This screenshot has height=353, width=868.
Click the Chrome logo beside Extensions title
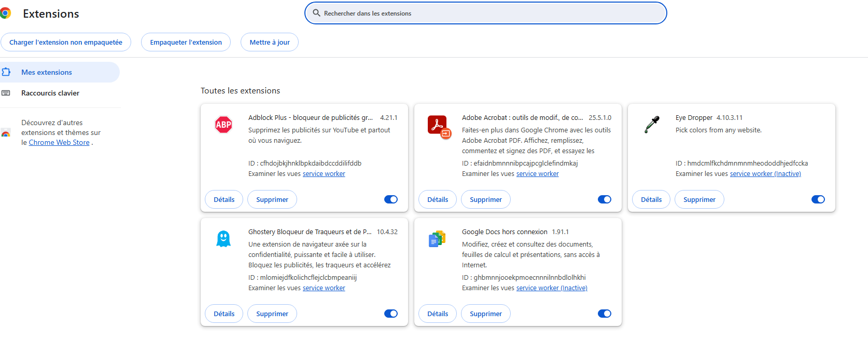(x=6, y=13)
